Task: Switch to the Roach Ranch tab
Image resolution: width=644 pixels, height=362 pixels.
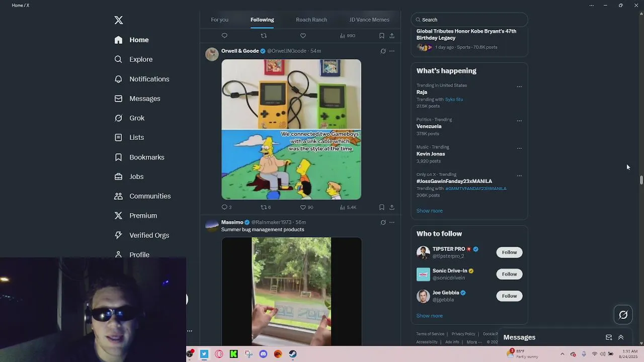Action: coord(311,20)
